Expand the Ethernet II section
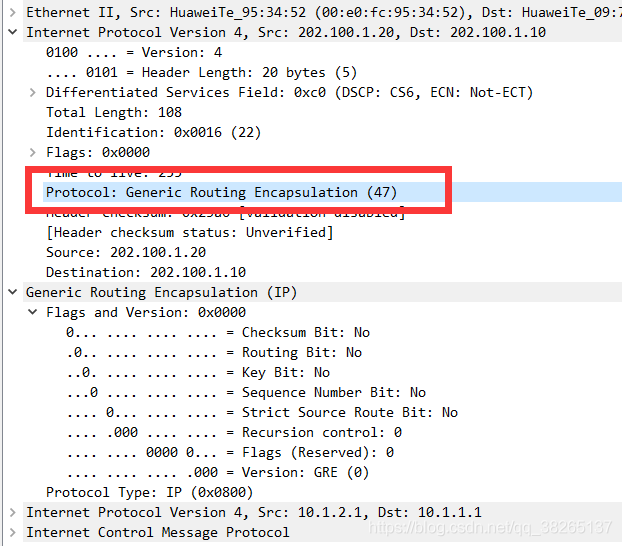Screen dimensions: 622x546 pos(13,12)
